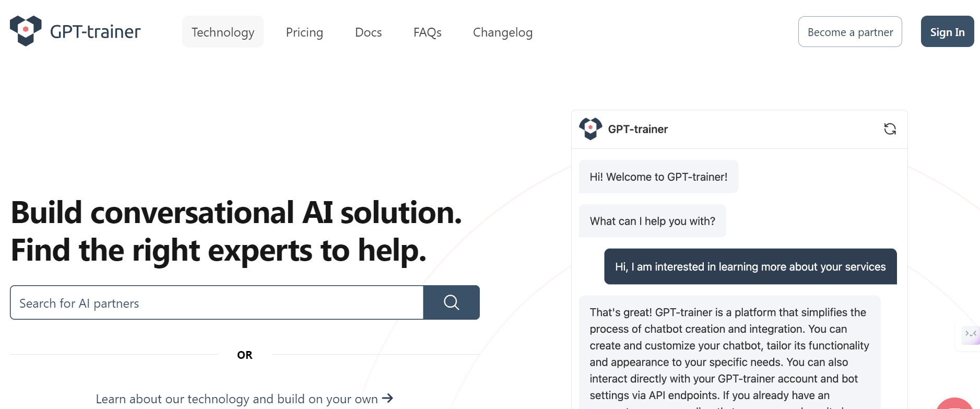Screen dimensions: 980x409
Task: Click the GPT-trainer hexagon logo in the header
Action: pyautogui.click(x=26, y=31)
